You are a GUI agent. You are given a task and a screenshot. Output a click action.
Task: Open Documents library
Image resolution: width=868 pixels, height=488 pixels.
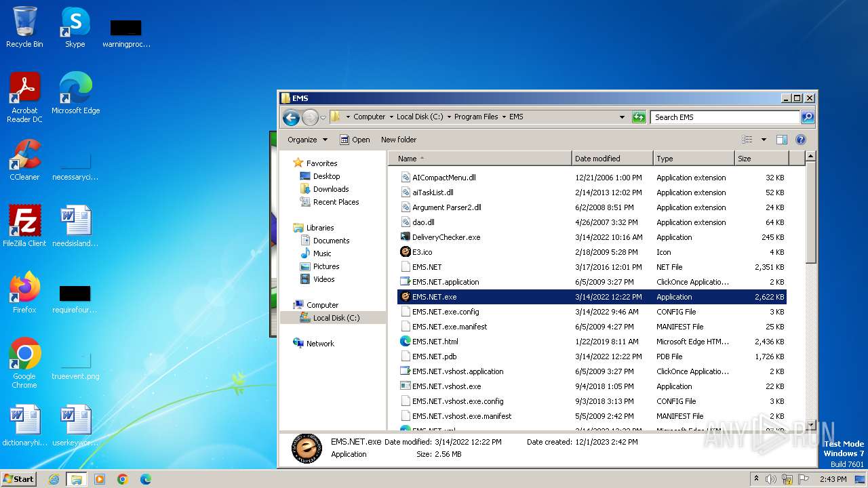pyautogui.click(x=331, y=241)
